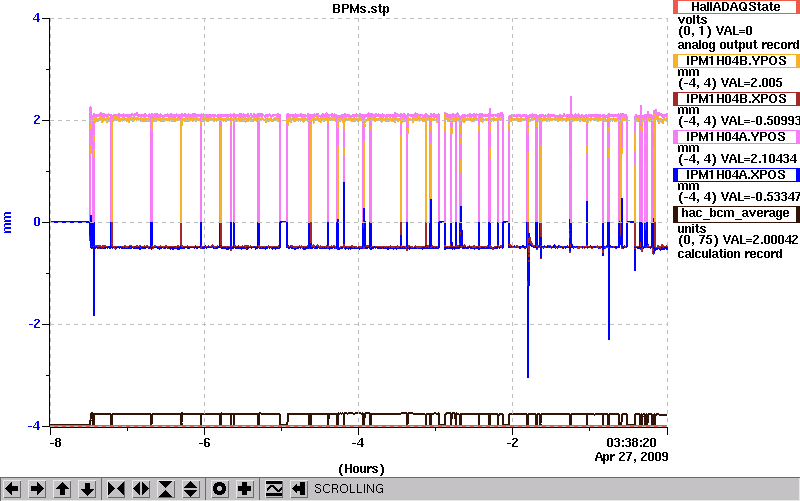Click the Apr 27, 2009 date label

631,457
